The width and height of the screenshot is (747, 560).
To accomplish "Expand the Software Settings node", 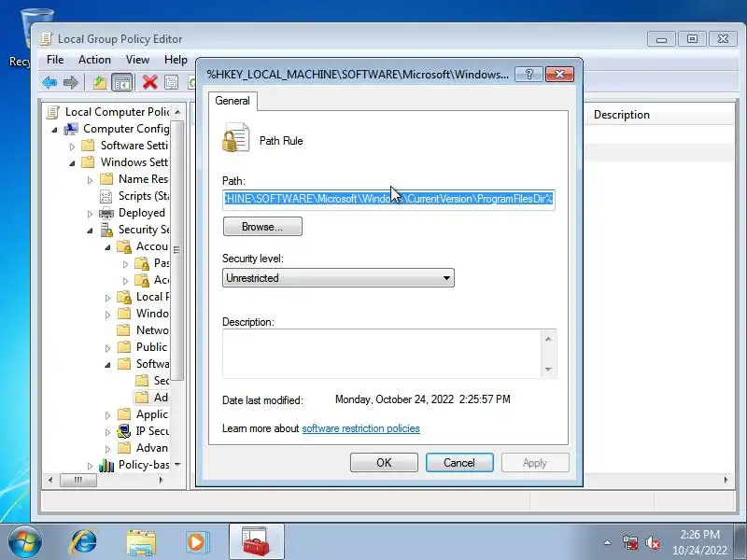I will 73,147.
